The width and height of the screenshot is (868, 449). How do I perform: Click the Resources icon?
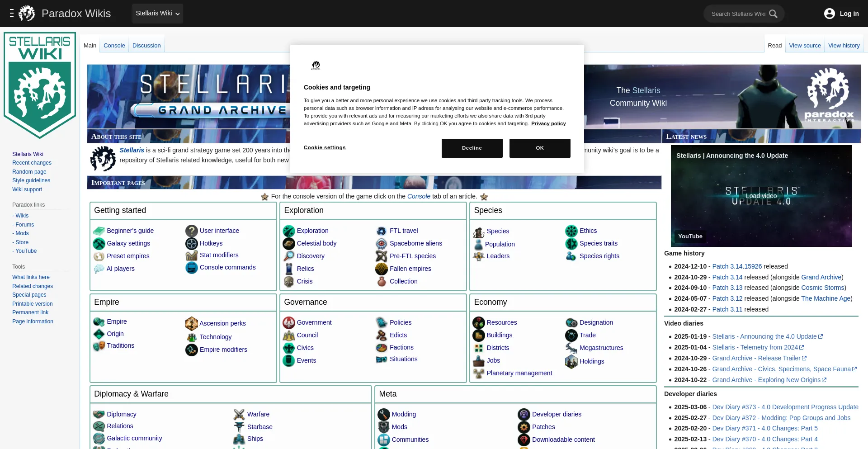(479, 322)
